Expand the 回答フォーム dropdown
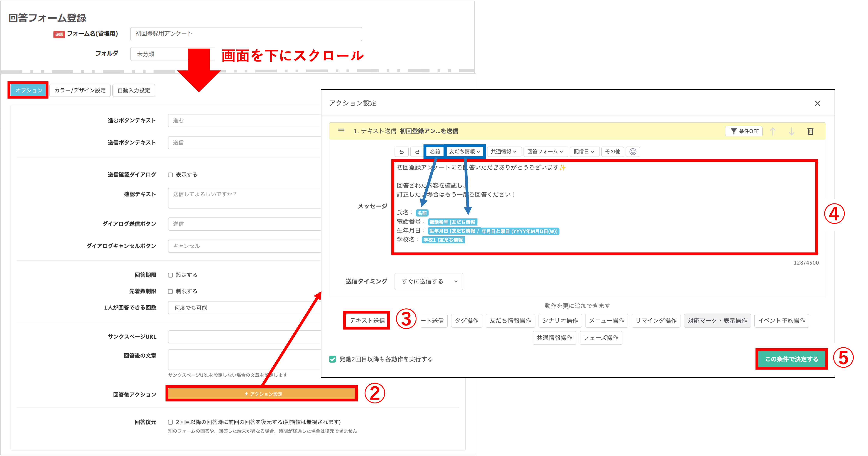 545,152
